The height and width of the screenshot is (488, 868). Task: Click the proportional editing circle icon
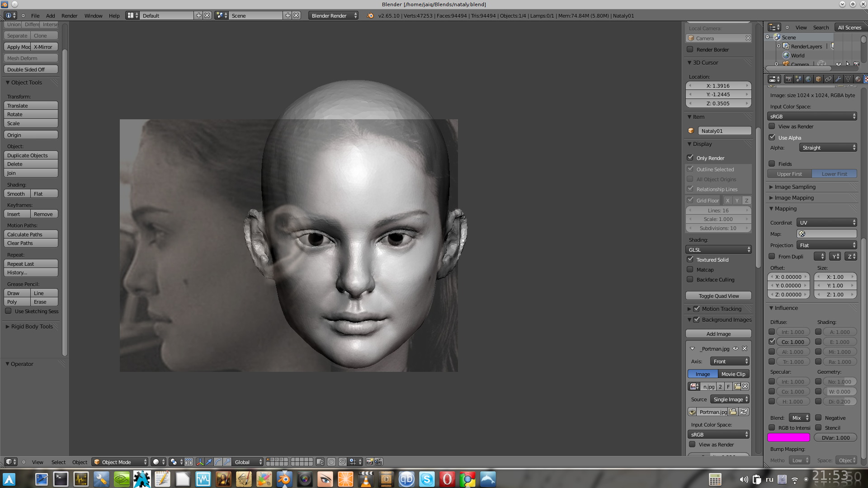click(331, 462)
